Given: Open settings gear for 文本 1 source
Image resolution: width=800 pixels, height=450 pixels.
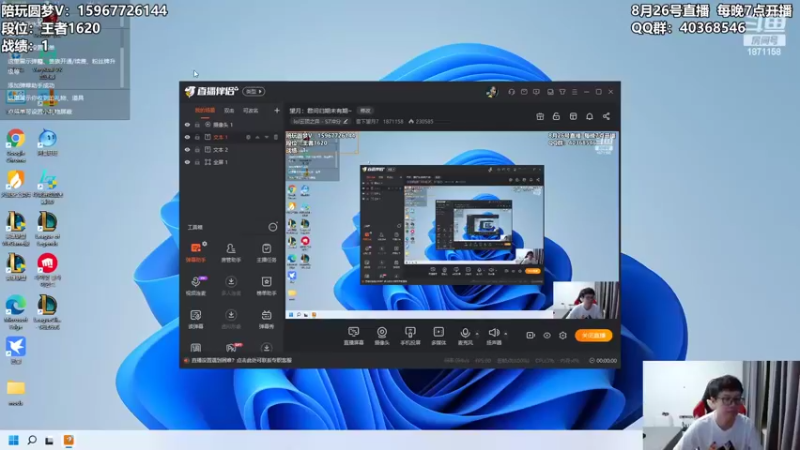Looking at the screenshot, I should pyautogui.click(x=248, y=137).
